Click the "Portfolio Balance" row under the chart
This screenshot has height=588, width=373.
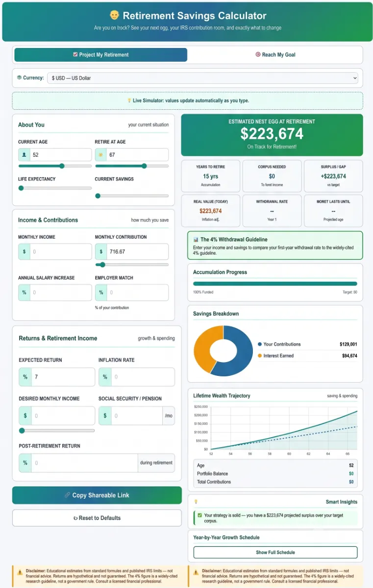(x=275, y=474)
